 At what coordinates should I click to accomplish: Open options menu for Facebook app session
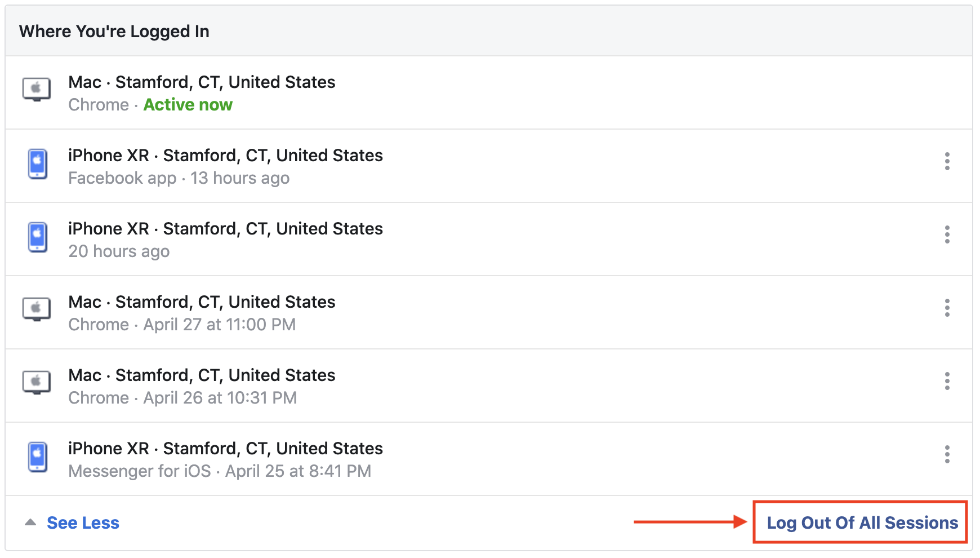(947, 161)
